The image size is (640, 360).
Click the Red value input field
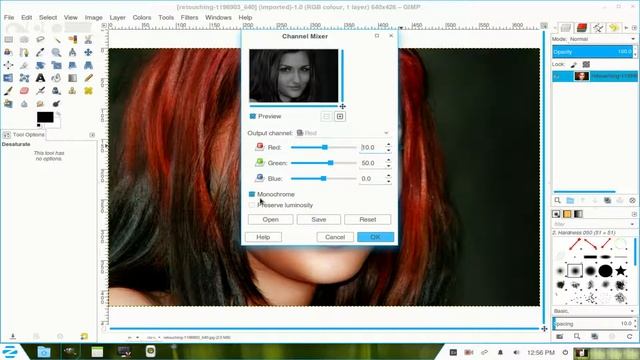coord(372,147)
